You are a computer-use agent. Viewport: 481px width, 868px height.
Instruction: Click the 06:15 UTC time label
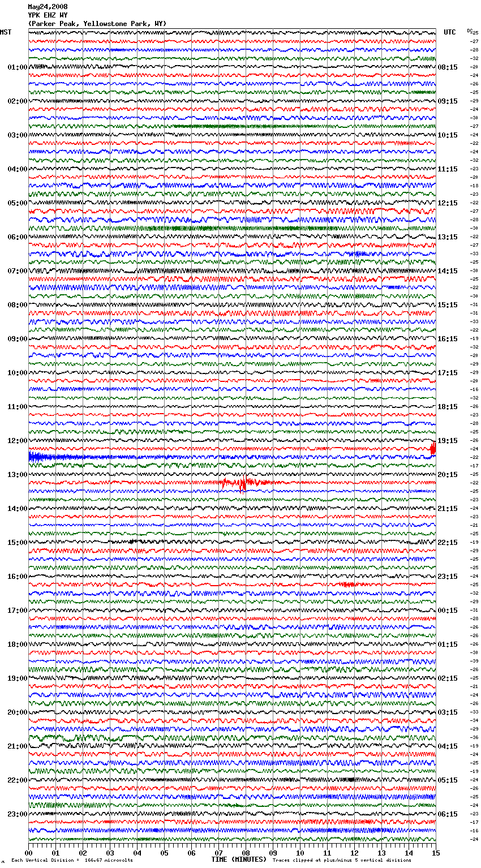click(448, 814)
